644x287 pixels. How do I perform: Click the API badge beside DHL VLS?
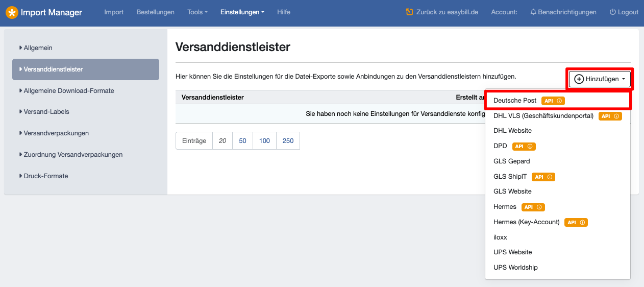(610, 116)
